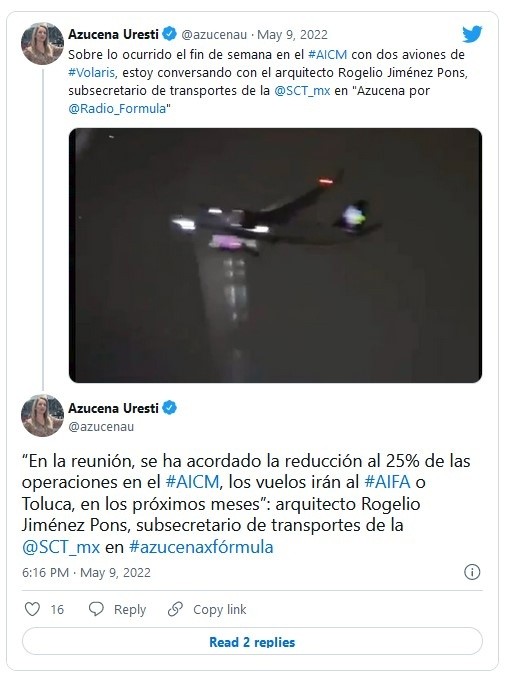Open the #Volaris hashtag link
The height and width of the screenshot is (680, 509).
pos(91,72)
